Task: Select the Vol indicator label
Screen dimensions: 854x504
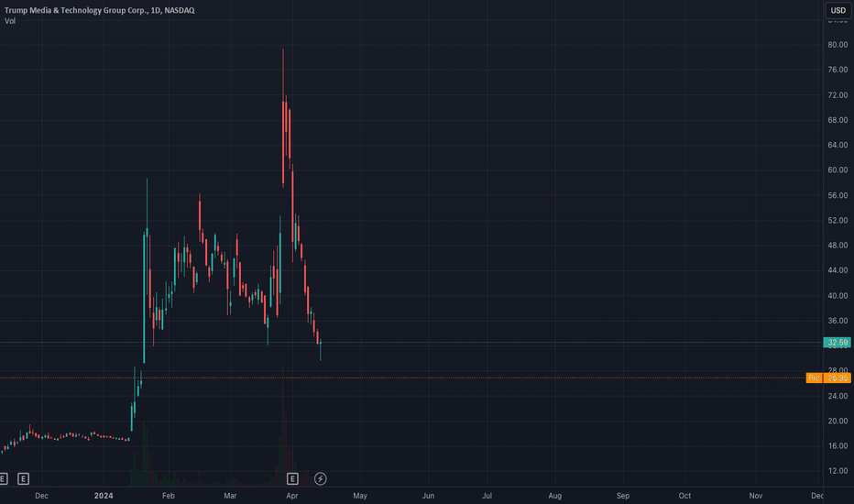Action: 10,21
